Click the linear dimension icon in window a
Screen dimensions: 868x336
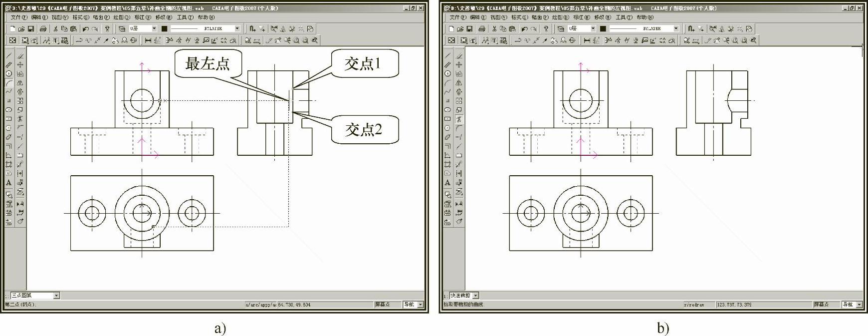148,40
